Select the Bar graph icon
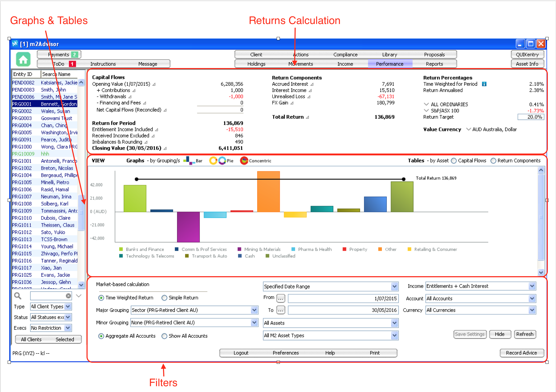Viewport: 556px width, 392px height. click(189, 160)
